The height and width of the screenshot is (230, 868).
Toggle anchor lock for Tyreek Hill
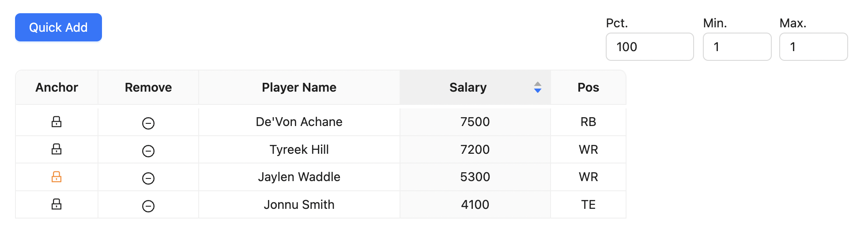point(57,149)
